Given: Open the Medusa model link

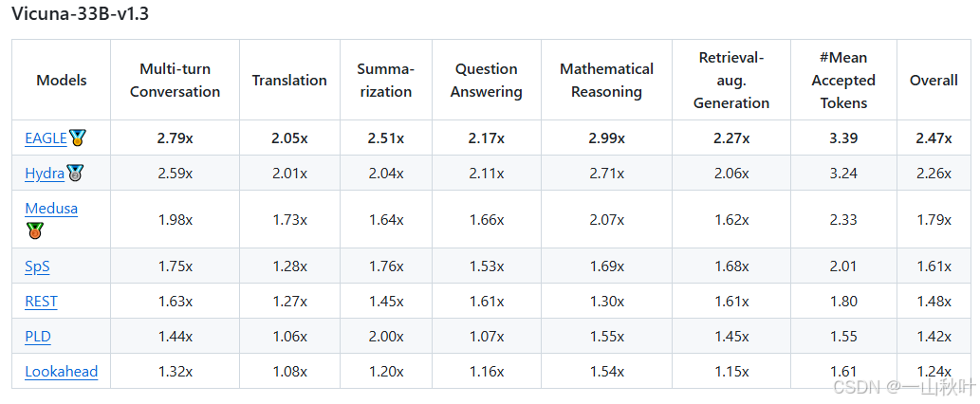Looking at the screenshot, I should point(51,209).
